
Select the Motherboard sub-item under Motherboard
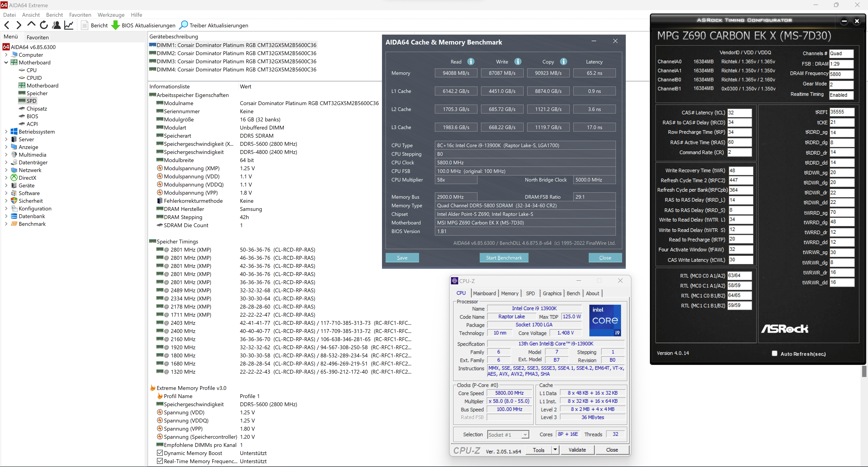[38, 85]
